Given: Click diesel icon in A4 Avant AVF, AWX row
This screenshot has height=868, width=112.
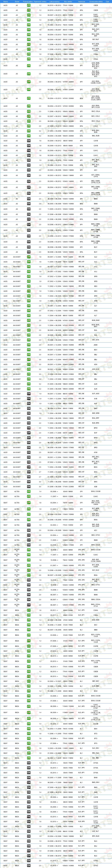Looking at the screenshot, I should tap(29, 394).
